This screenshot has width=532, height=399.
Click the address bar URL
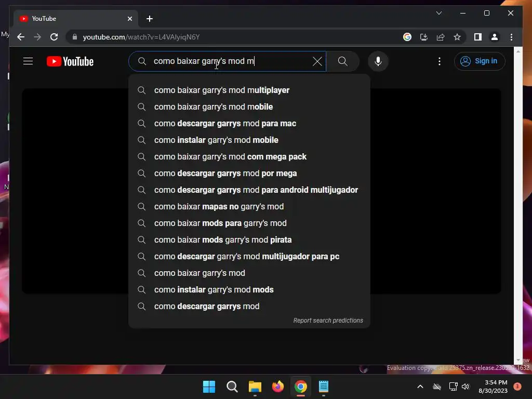[x=141, y=37]
